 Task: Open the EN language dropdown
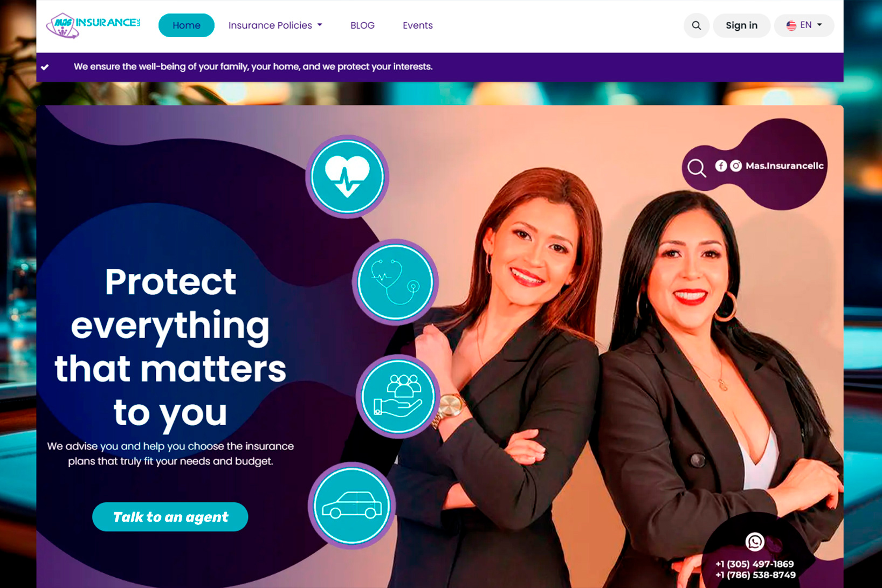(x=804, y=25)
